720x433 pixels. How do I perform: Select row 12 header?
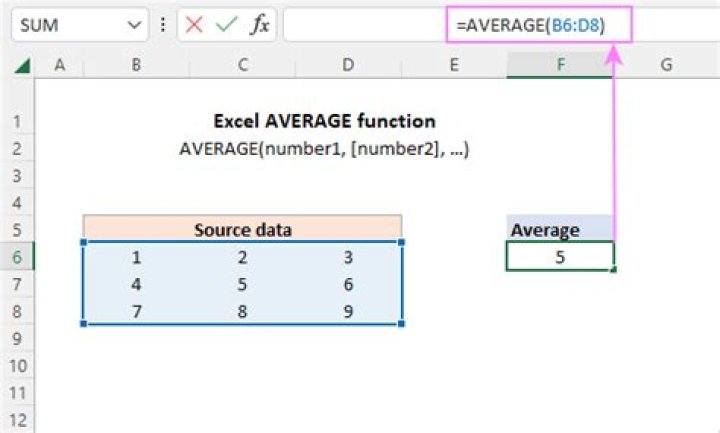coord(17,418)
